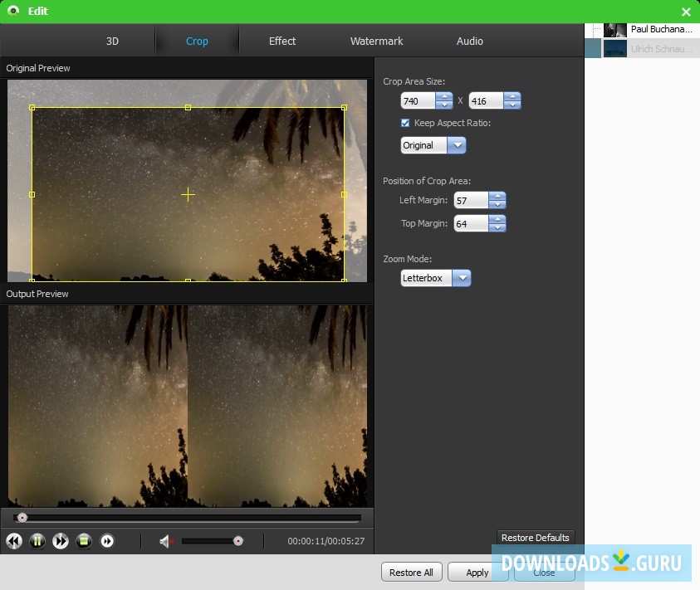Viewport: 700px width, 590px height.
Task: Click the Edit window application icon
Action: (12, 11)
